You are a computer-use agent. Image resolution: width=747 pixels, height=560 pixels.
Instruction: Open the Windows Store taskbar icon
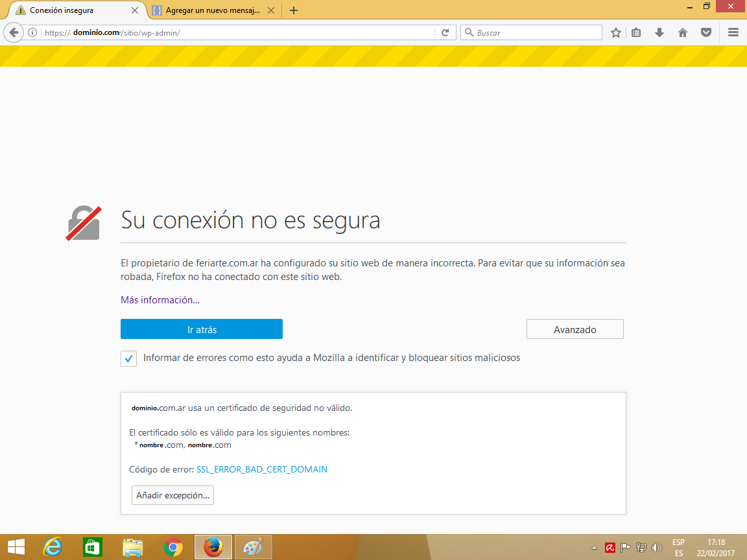93,547
